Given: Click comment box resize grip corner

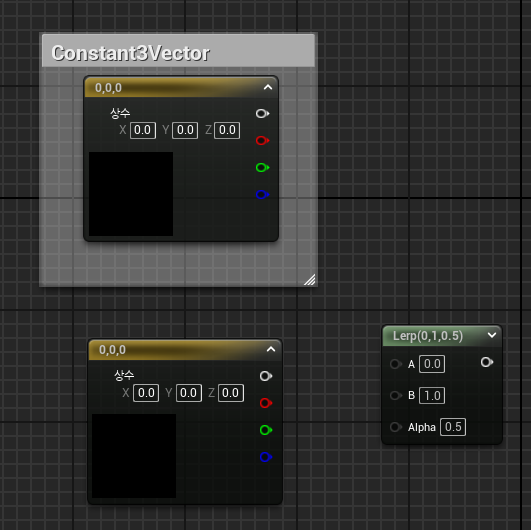Looking at the screenshot, I should pos(310,279).
